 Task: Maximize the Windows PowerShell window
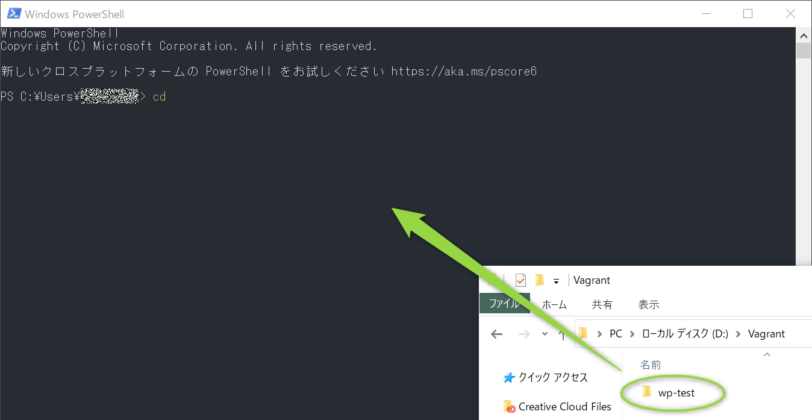(x=748, y=14)
